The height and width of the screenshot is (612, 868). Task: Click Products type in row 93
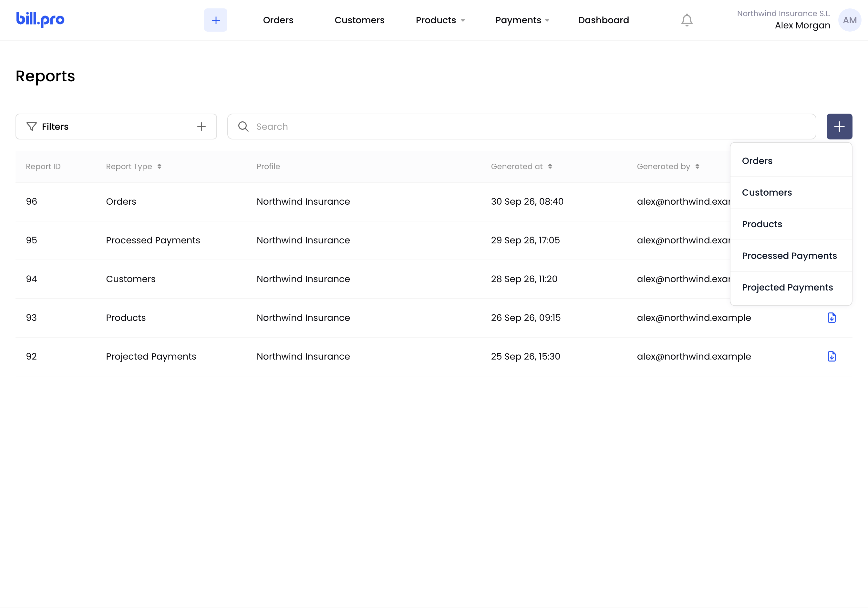coord(126,318)
